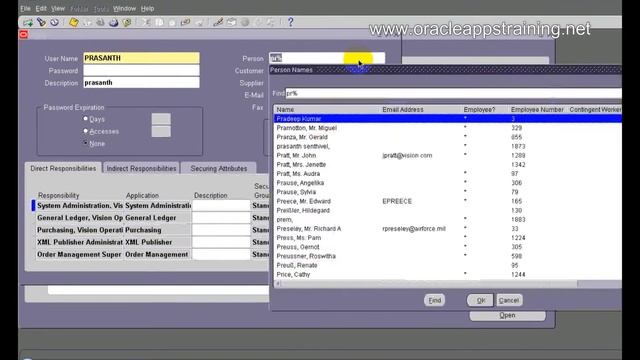Click Cancel in the Person Names dialog
The width and height of the screenshot is (640, 360).
point(509,300)
